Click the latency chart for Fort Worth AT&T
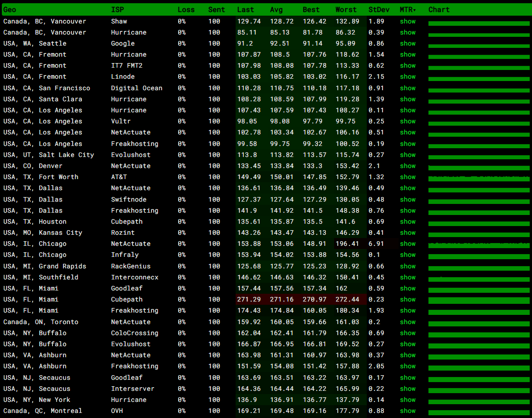 coord(479,179)
